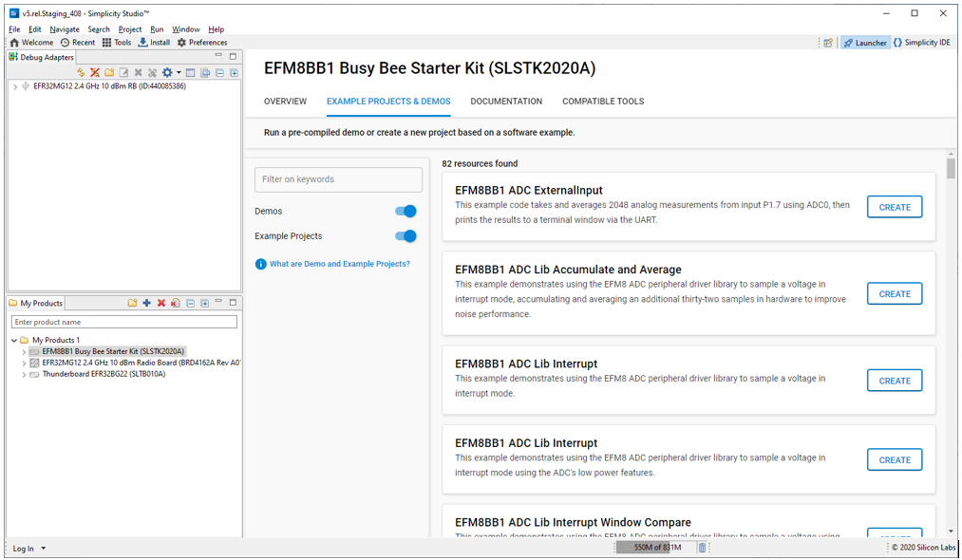Click the gray remove-all adapters icon
The image size is (962, 560).
[x=152, y=72]
